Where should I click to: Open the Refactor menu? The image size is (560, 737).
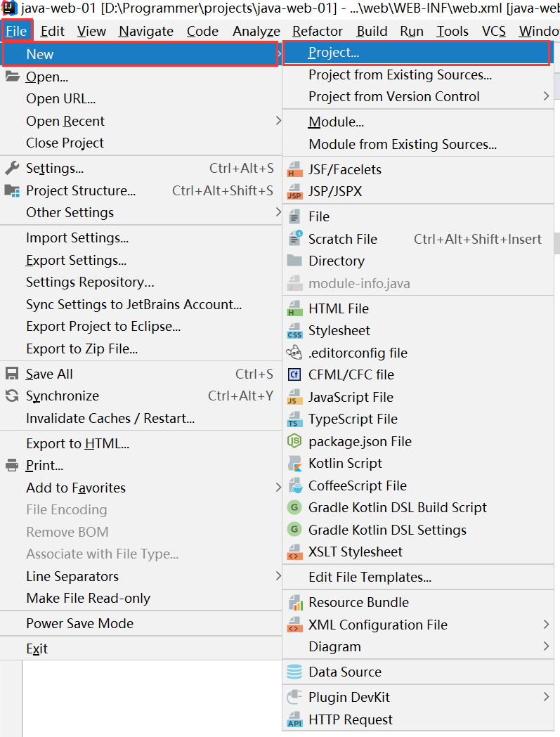point(318,31)
